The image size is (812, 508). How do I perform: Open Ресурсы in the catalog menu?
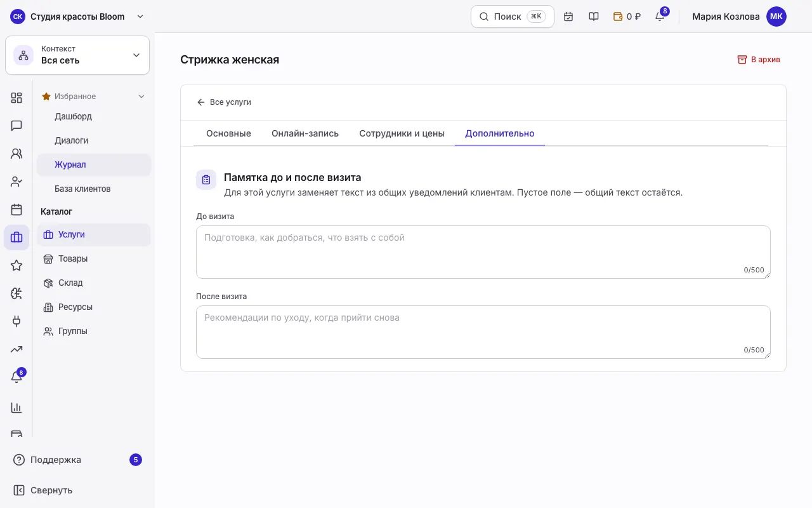[94, 307]
